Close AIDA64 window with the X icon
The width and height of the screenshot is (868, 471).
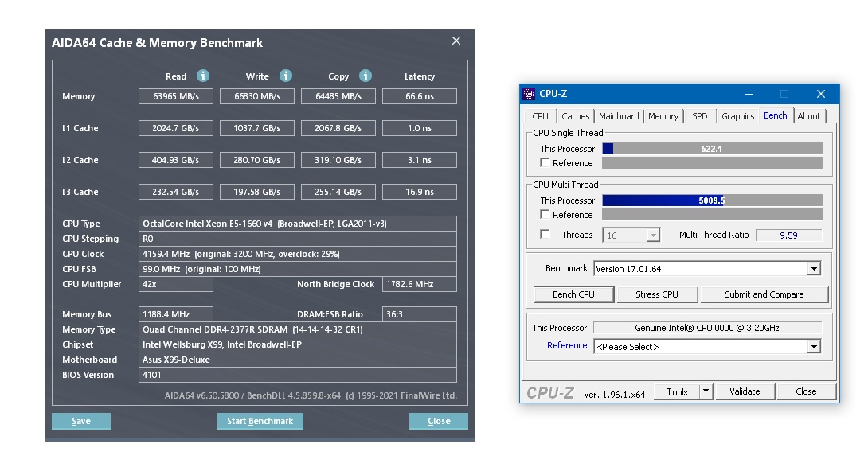coord(456,41)
